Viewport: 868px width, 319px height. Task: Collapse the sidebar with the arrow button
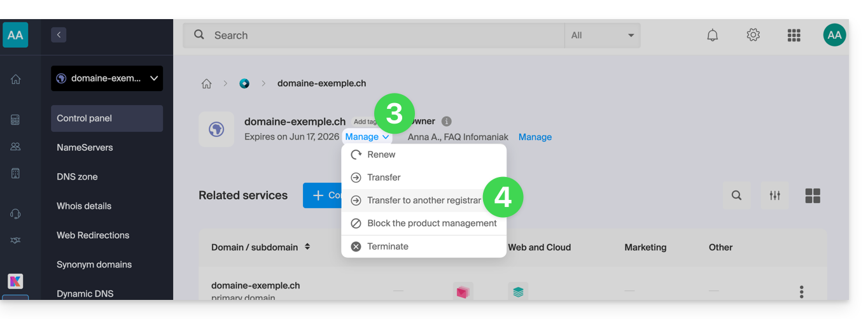pyautogui.click(x=59, y=35)
